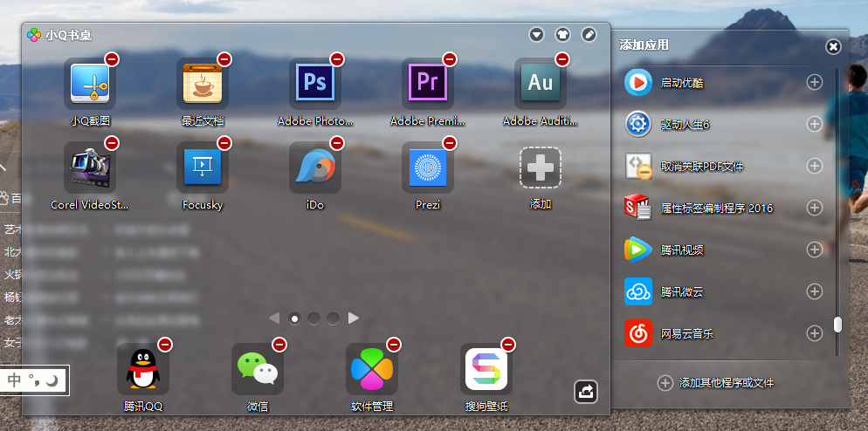Open the 最近文档 recent documents icon

[202, 84]
